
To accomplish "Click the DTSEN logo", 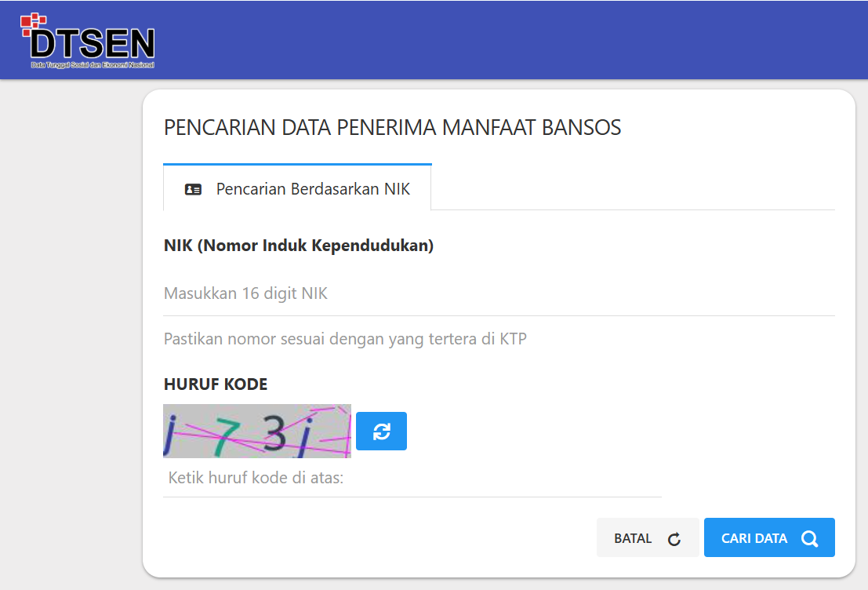I will 88,39.
